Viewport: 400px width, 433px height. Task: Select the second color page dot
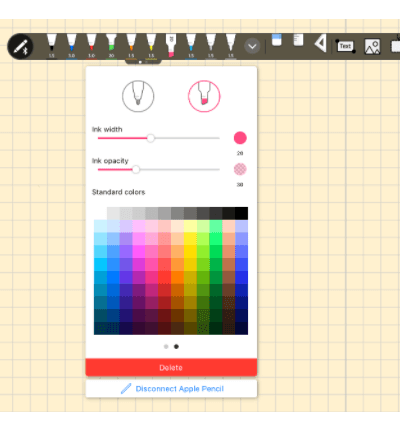point(176,347)
